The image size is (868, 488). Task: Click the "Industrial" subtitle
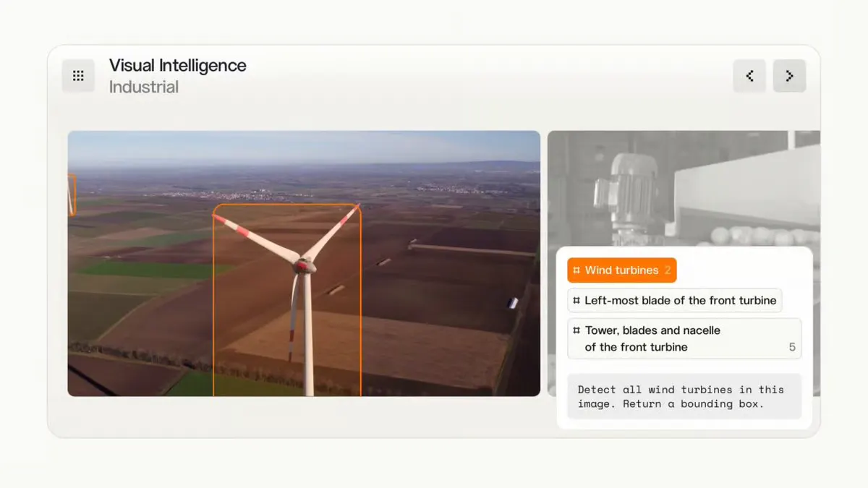(144, 87)
